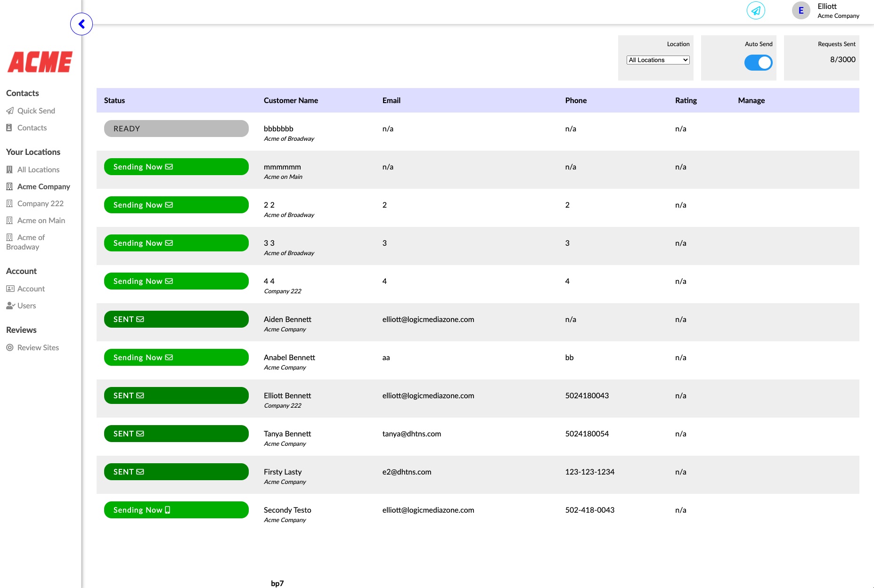Image resolution: width=874 pixels, height=588 pixels.
Task: Click envelope icon on Aiden Bennett SENT status
Action: (x=140, y=319)
